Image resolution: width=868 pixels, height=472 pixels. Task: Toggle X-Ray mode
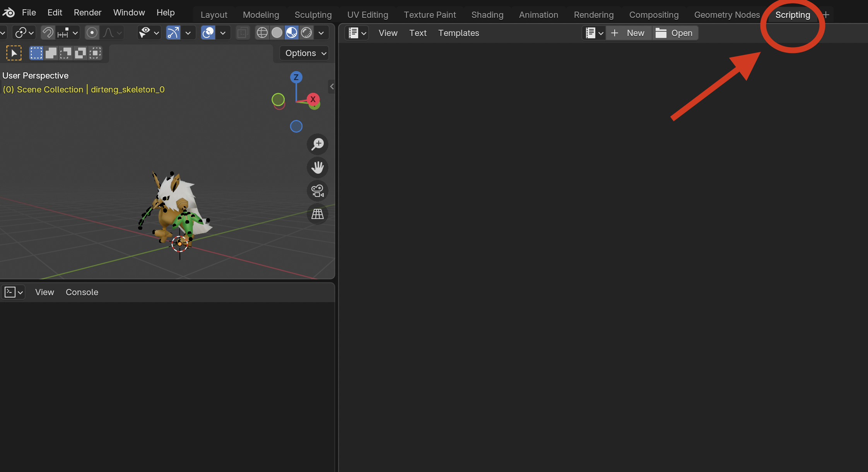coord(243,33)
